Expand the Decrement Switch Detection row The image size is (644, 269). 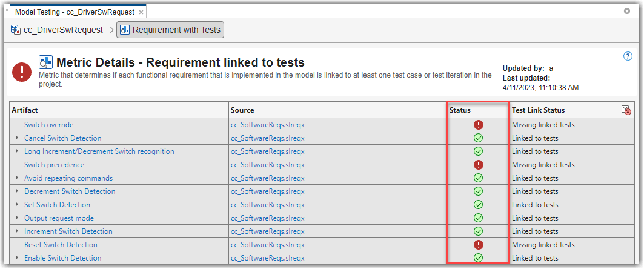[17, 191]
